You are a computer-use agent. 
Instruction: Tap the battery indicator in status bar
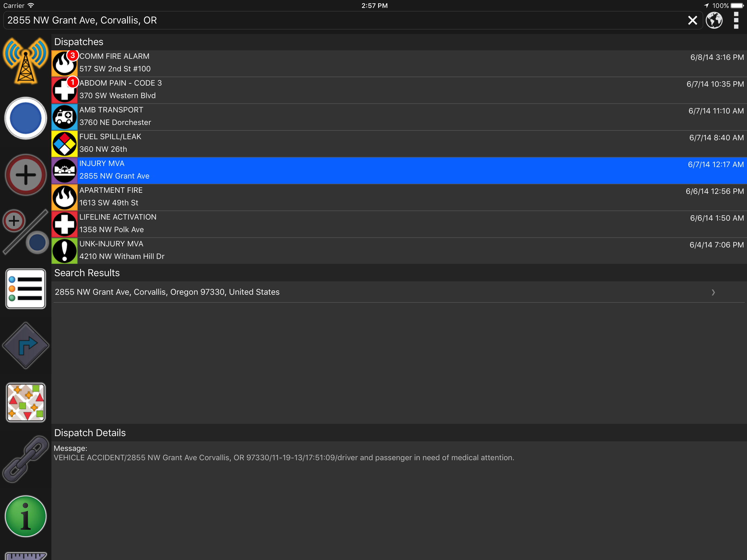[737, 6]
